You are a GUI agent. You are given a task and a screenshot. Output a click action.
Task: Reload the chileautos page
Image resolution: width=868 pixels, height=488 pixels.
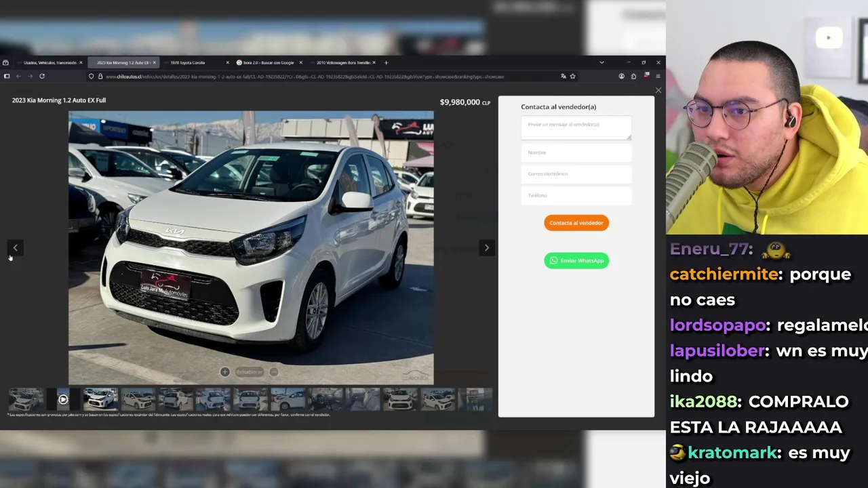[42, 77]
